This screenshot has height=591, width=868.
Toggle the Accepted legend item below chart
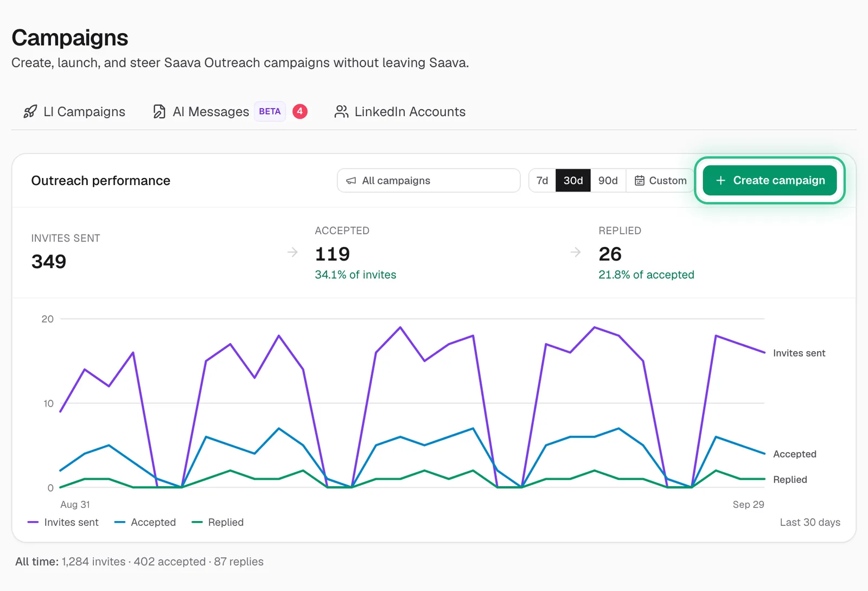click(145, 522)
